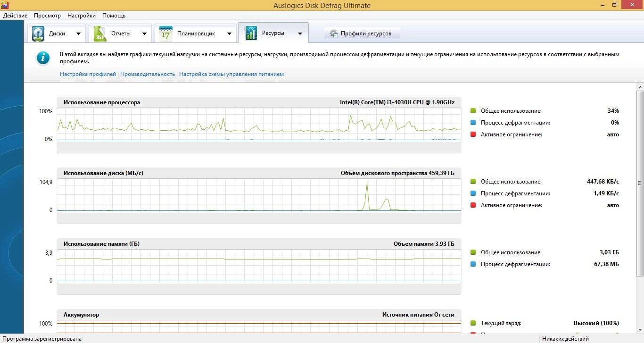
Task: Click the Программа зарегистрирована status text
Action: (x=41, y=339)
